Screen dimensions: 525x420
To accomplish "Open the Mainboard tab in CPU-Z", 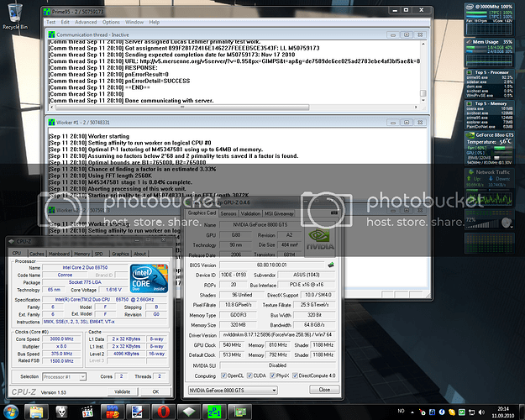I will [x=59, y=253].
